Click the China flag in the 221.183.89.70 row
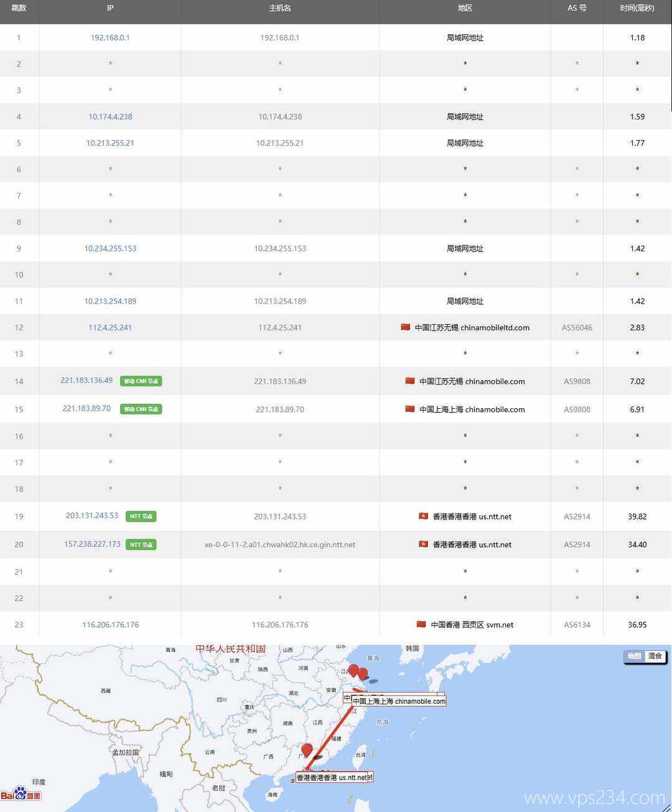The height and width of the screenshot is (812, 672). [x=409, y=409]
